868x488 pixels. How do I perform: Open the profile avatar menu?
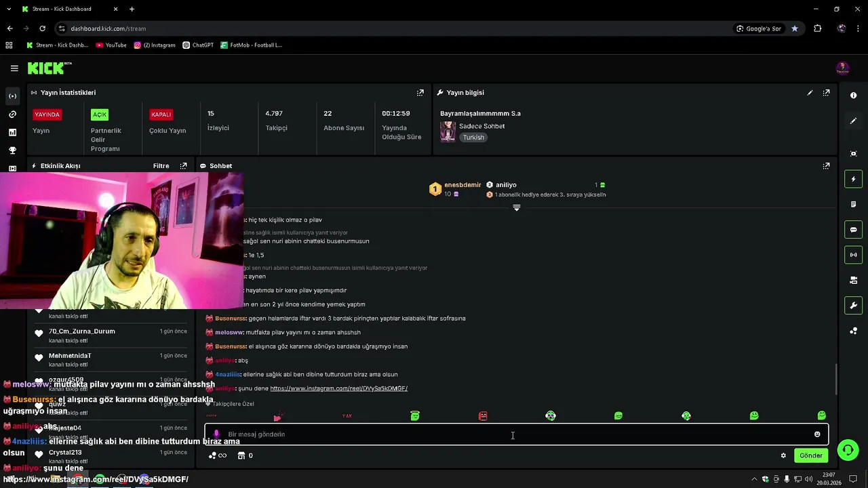pos(842,68)
